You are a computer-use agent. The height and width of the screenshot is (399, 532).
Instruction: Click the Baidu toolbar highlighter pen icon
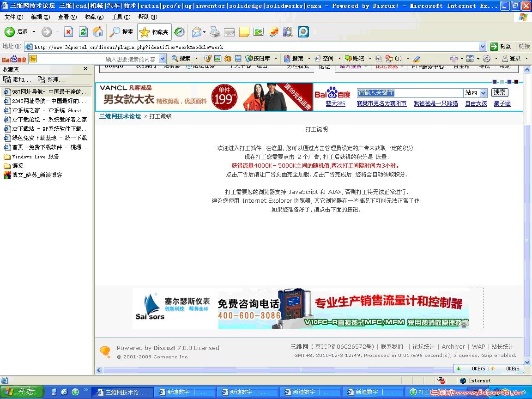417,59
